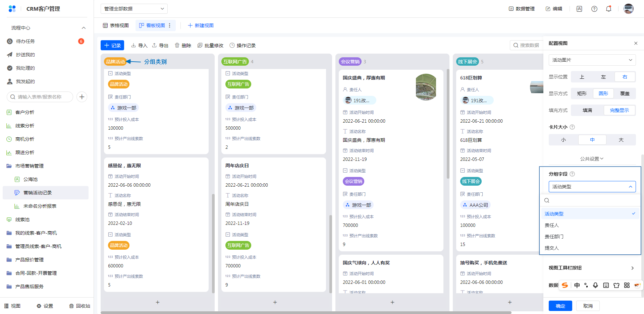Expand the 活动图片 dropdown

click(x=592, y=60)
